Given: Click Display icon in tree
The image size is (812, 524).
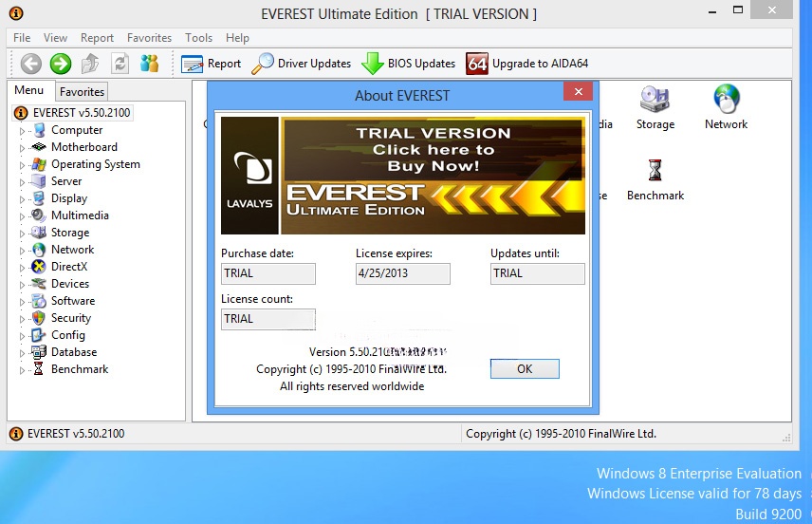Looking at the screenshot, I should coord(39,198).
